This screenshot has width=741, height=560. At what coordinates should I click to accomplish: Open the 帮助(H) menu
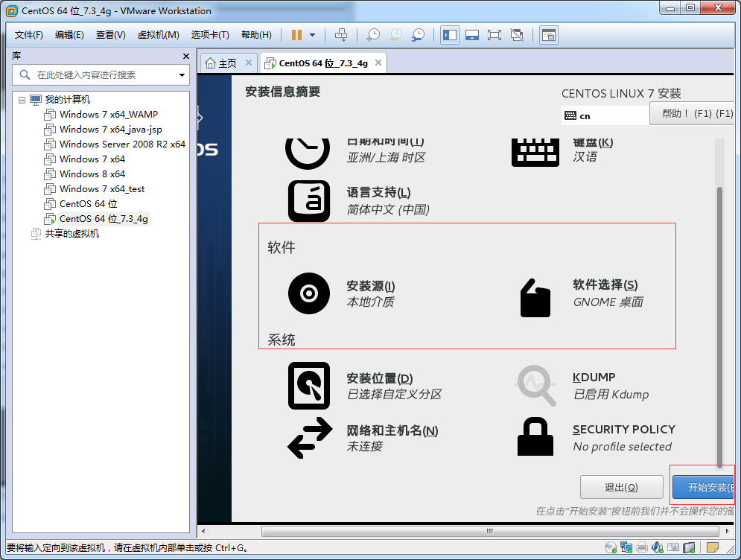256,35
